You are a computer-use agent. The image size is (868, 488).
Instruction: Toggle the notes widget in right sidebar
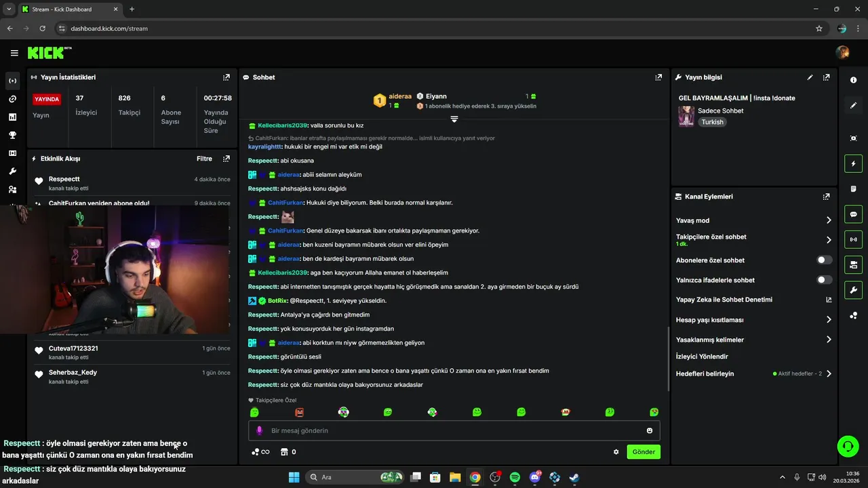click(853, 188)
